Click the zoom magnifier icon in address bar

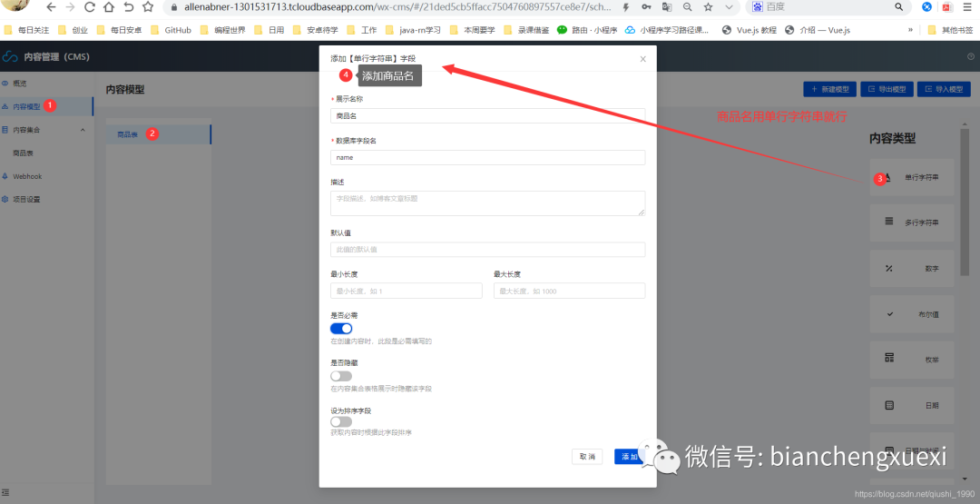point(688,7)
